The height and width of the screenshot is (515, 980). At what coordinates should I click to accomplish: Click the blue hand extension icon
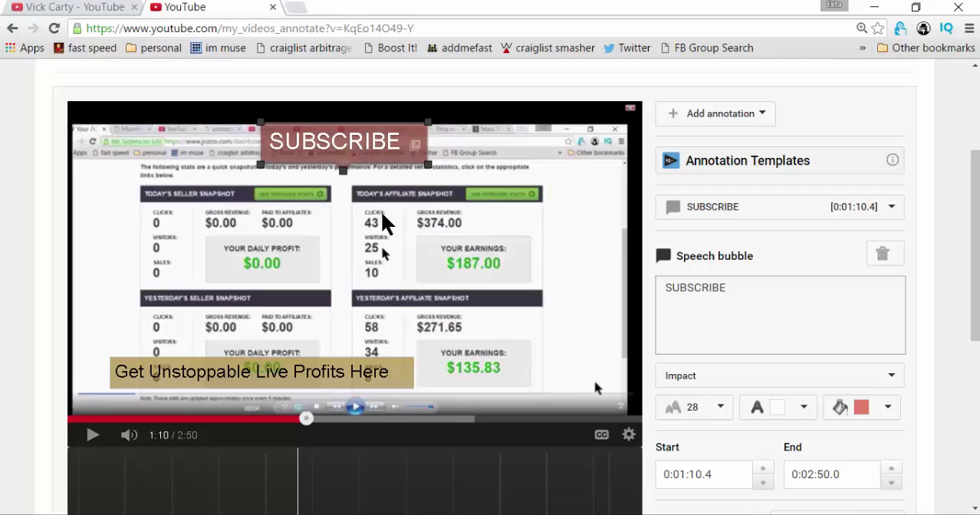pyautogui.click(x=901, y=28)
